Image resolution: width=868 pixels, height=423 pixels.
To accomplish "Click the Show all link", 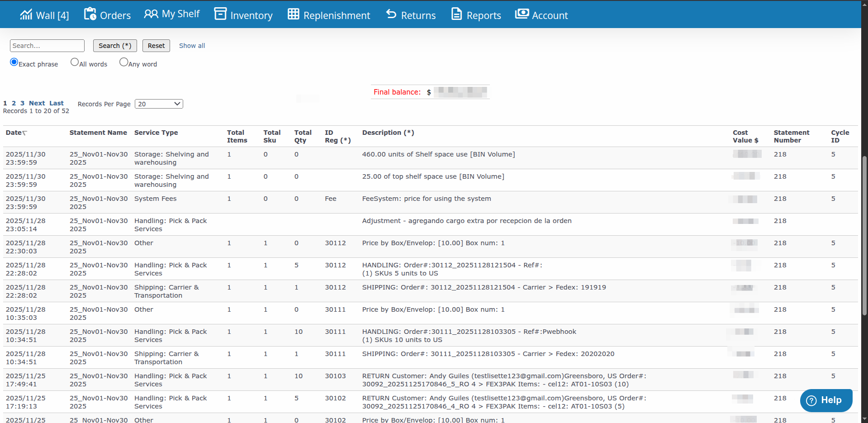I will click(192, 46).
